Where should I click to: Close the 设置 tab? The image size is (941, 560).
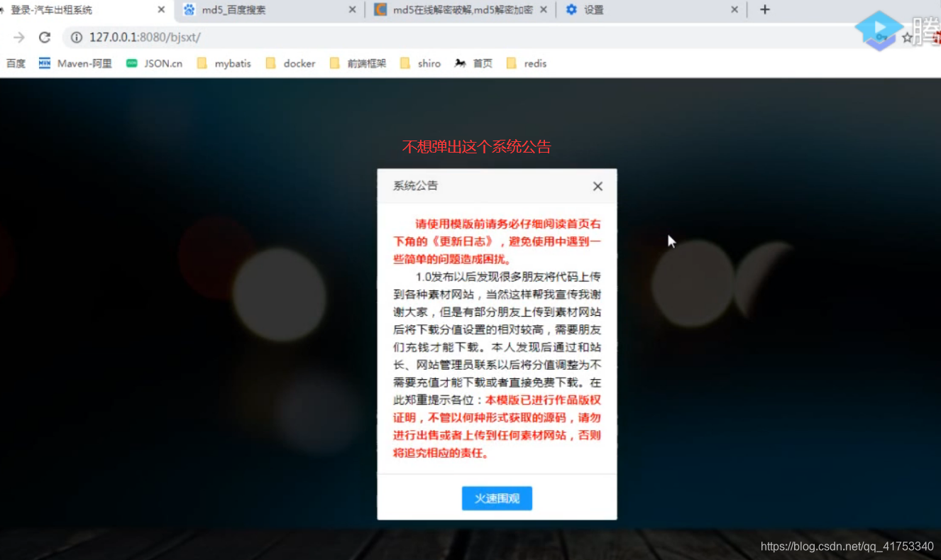[x=734, y=10]
